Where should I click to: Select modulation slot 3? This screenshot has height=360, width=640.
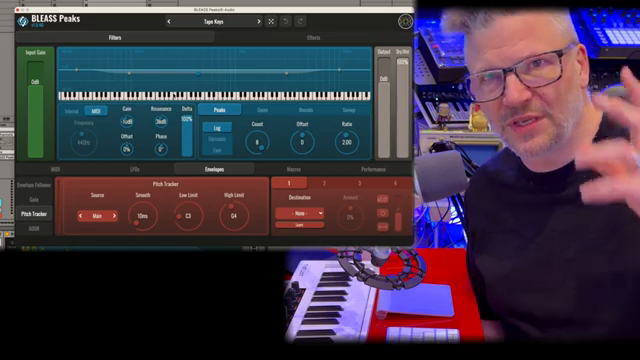(x=360, y=184)
